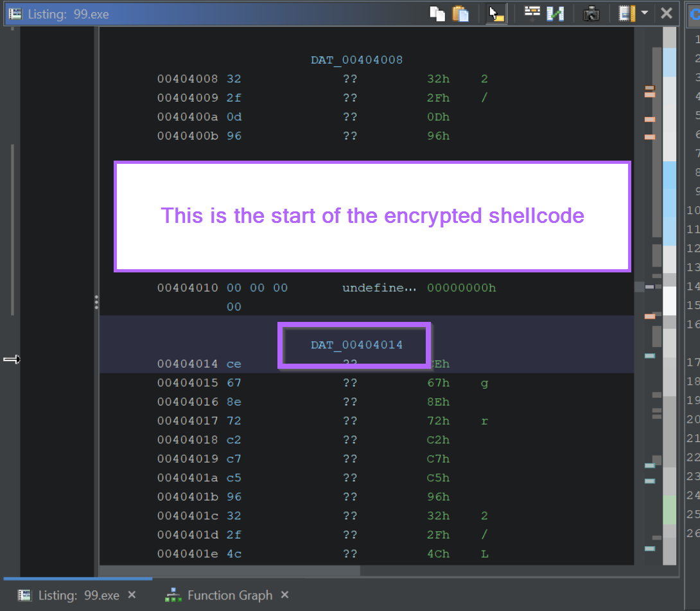Expand the DAT_00404014 data label

point(354,344)
